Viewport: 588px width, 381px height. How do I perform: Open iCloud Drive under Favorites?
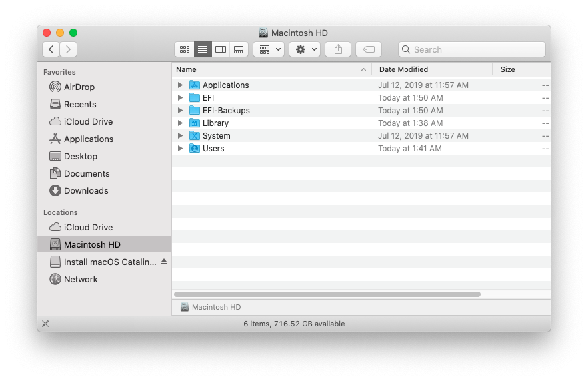[104, 121]
